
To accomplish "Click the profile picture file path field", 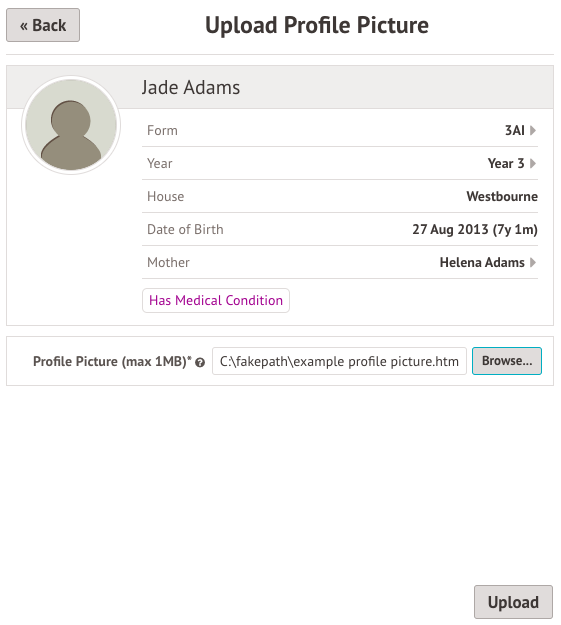I will (x=339, y=361).
